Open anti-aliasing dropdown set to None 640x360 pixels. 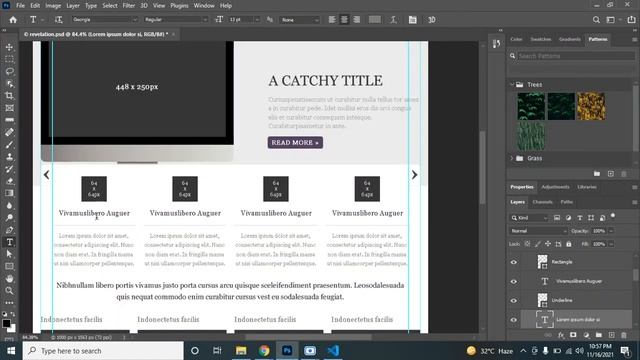tap(299, 20)
